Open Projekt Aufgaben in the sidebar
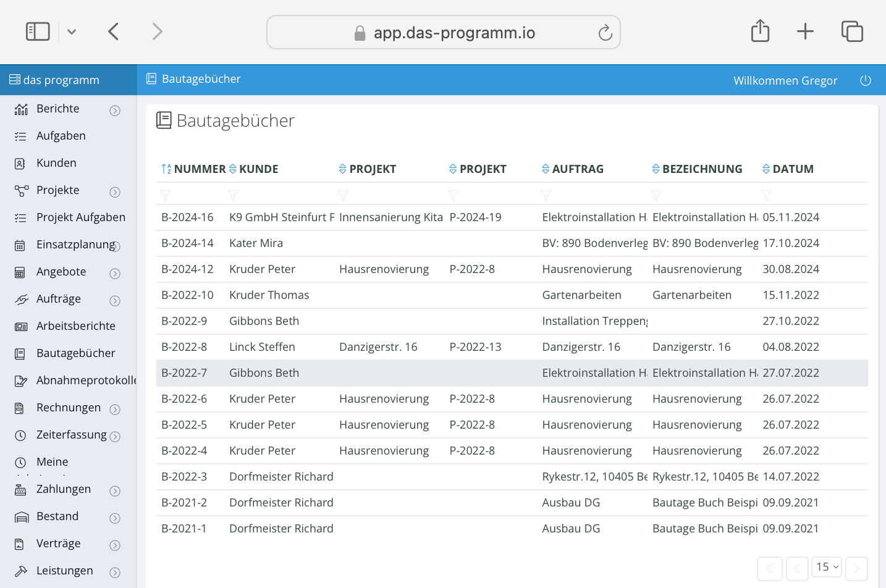This screenshot has height=588, width=886. point(81,217)
